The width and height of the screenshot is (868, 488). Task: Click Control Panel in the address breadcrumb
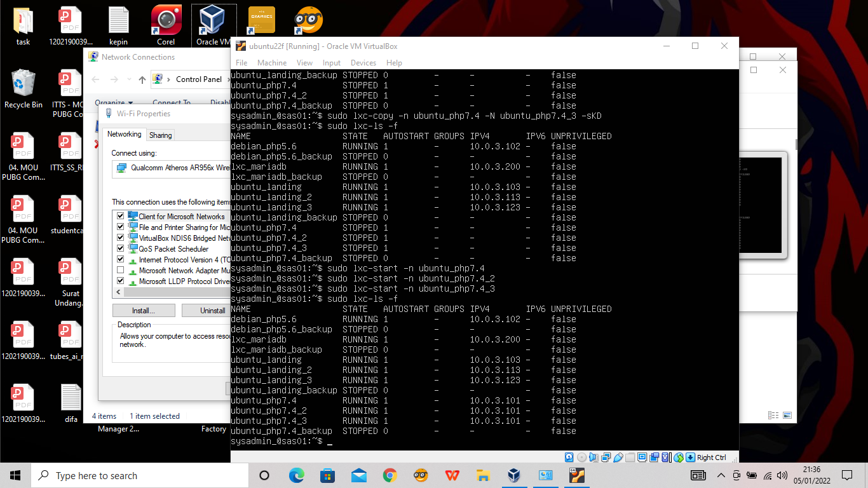click(x=199, y=79)
